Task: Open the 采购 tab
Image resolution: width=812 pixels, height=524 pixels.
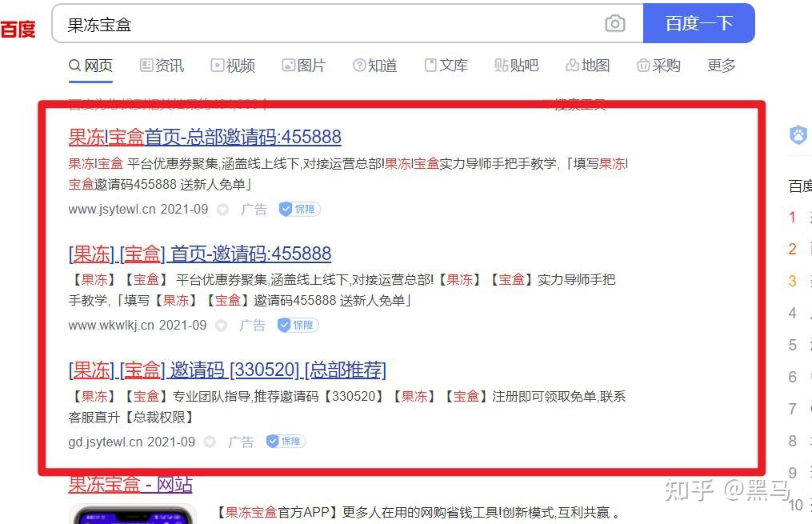Action: pos(658,66)
